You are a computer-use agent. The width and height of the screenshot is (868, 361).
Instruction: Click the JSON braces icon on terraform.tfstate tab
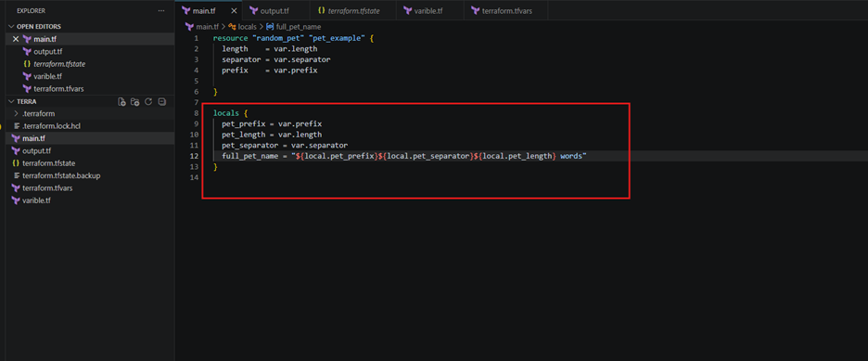tap(321, 10)
